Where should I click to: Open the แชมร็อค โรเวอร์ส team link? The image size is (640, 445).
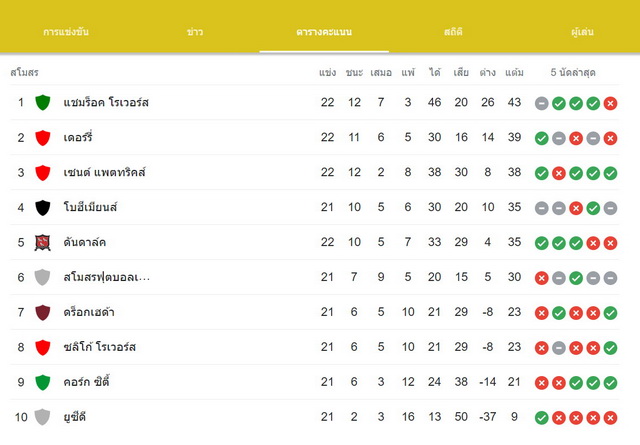[106, 102]
